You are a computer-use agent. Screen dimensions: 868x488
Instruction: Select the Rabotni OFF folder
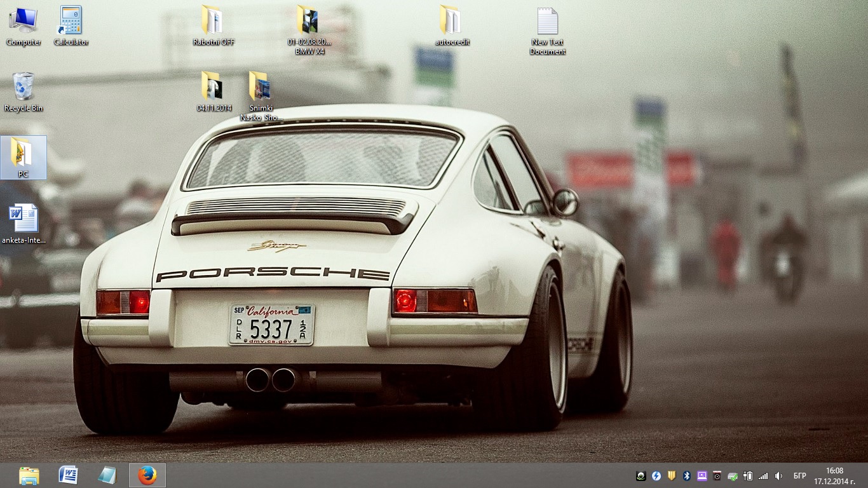214,26
